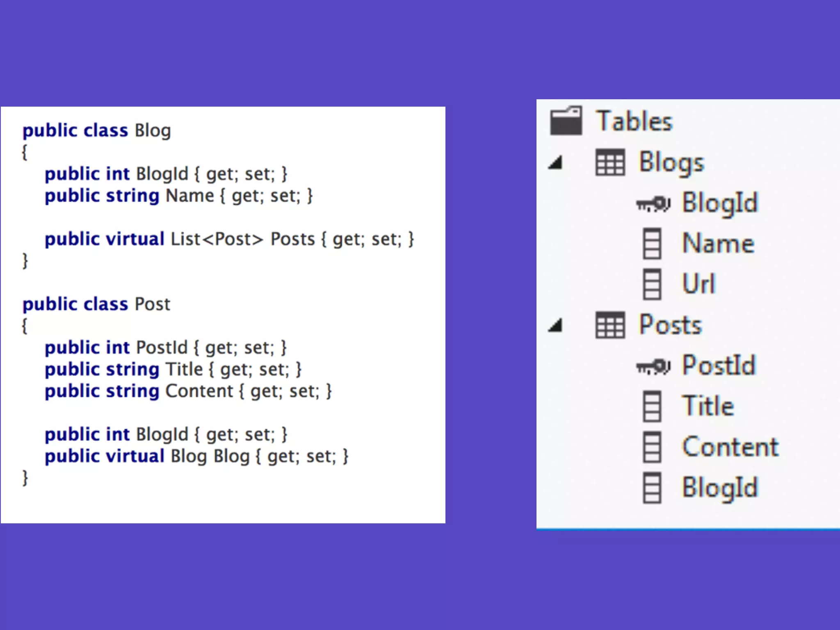
Task: Collapse the Posts table node
Action: (556, 326)
